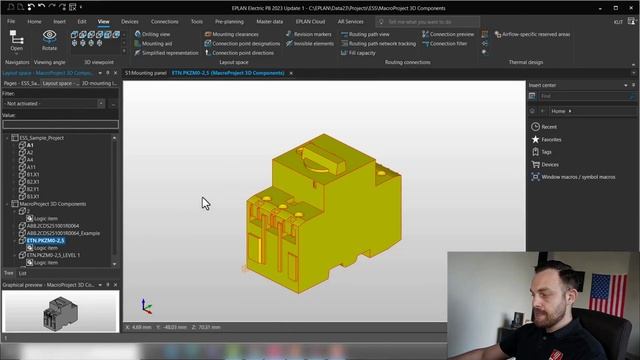The height and width of the screenshot is (360, 640).
Task: Switch to the Home ribbon tab
Action: [34, 21]
